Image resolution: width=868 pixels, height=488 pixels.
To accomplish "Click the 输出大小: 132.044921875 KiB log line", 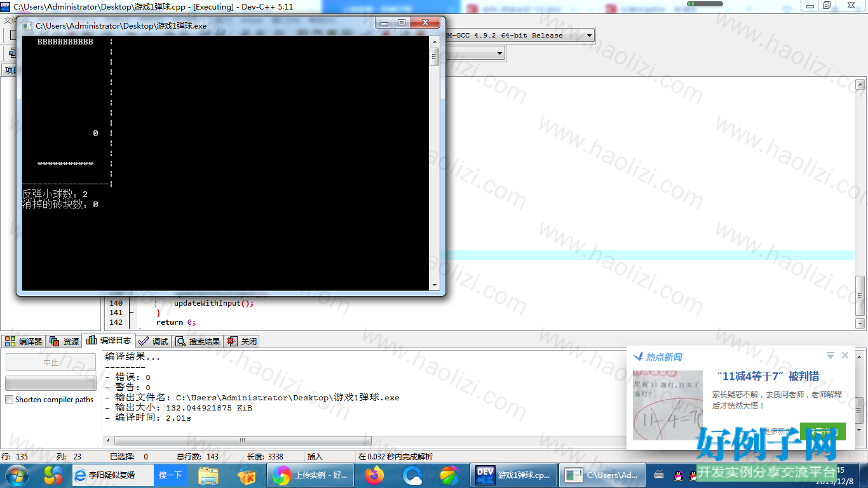I will click(179, 407).
